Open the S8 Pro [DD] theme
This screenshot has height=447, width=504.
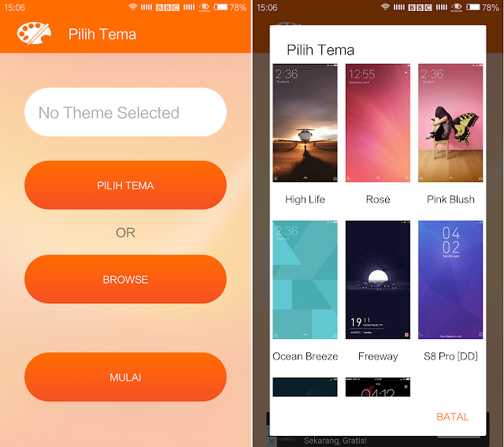450,280
